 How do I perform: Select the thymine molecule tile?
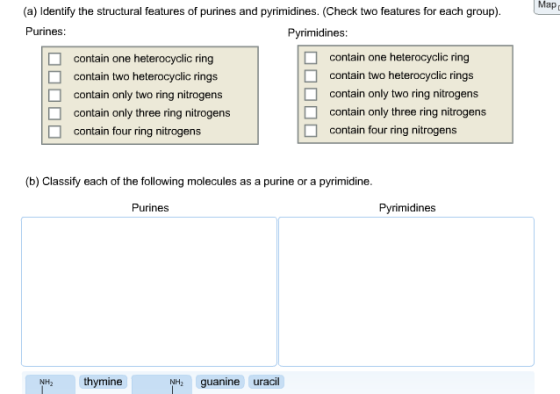103,381
